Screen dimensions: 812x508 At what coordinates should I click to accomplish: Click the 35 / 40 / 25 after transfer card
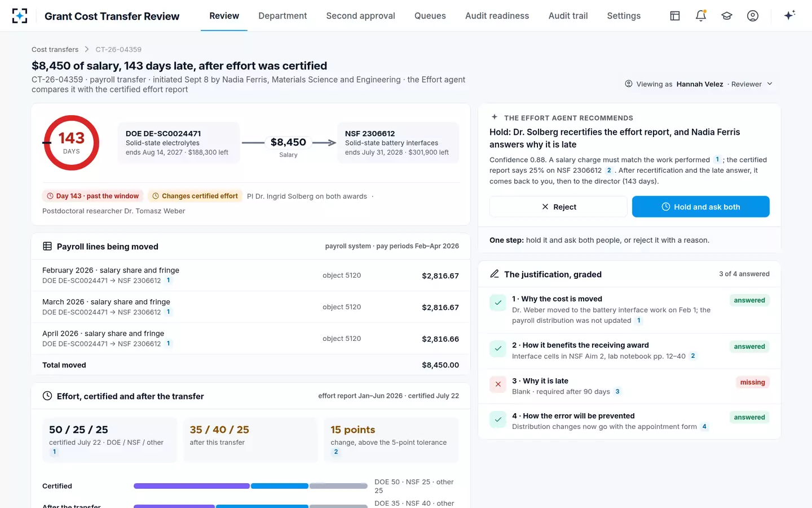point(250,440)
